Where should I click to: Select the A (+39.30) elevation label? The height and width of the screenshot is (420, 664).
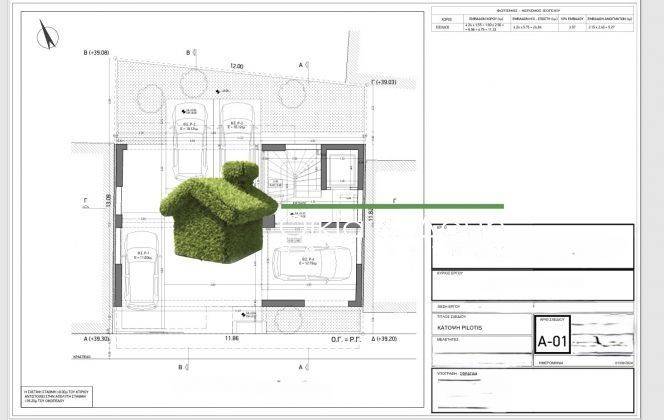(x=98, y=338)
